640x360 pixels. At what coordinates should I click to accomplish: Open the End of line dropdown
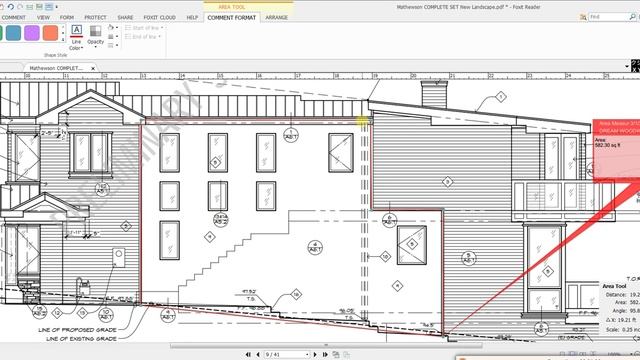tap(143, 37)
